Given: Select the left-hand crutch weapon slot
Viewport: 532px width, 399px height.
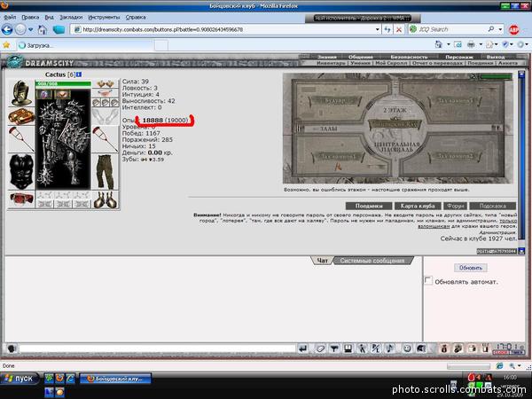Looking at the screenshot, I should click(21, 139).
